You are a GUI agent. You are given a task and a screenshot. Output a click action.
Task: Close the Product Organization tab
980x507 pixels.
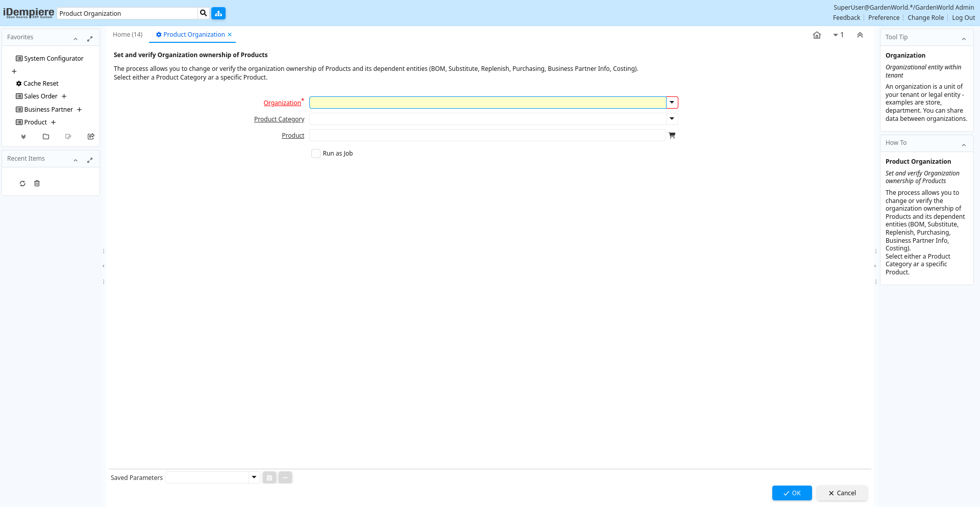230,35
